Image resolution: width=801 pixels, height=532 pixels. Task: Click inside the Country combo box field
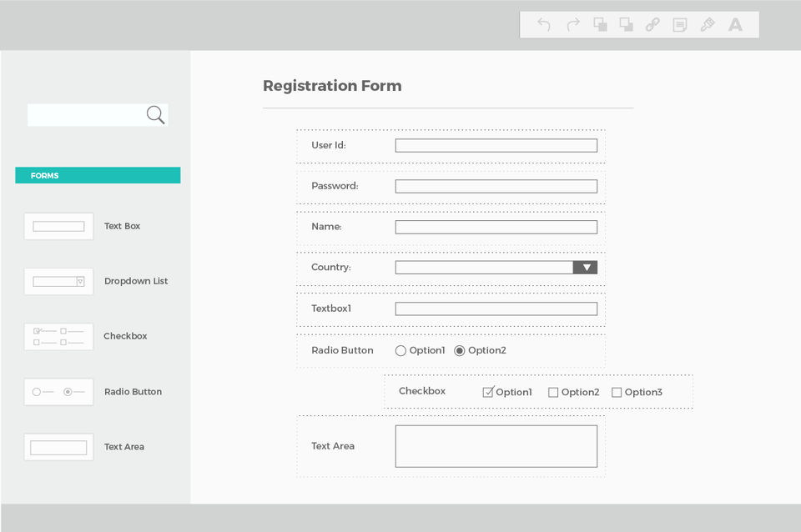click(484, 268)
